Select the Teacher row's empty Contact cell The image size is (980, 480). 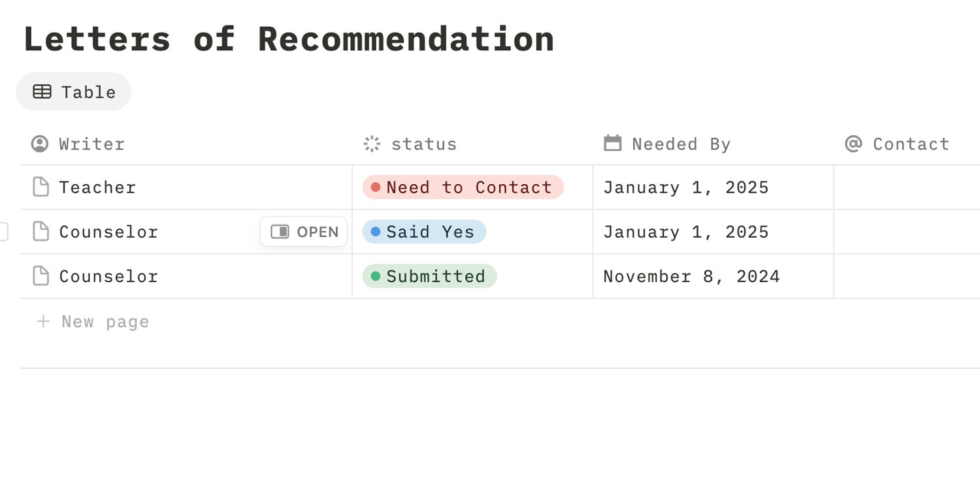(906, 187)
